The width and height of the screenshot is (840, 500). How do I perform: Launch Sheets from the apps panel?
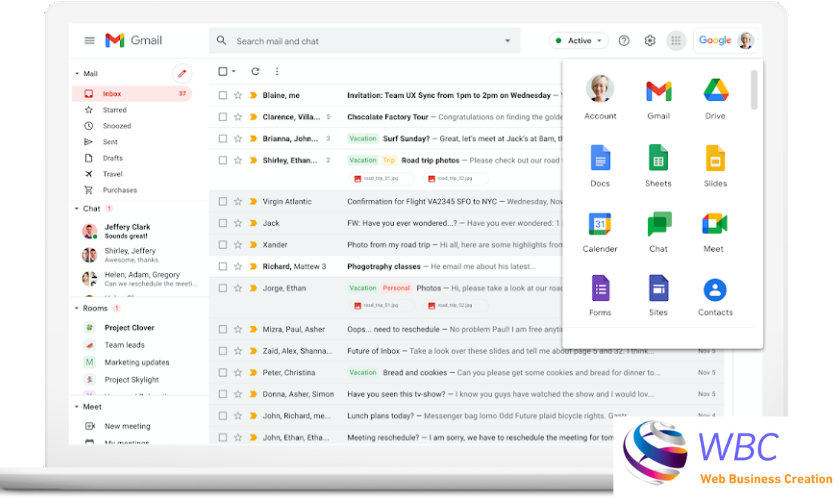tap(658, 166)
